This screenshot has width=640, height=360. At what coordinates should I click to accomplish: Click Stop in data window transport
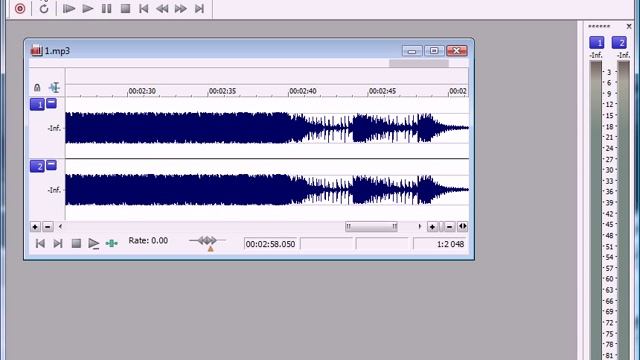pos(76,244)
